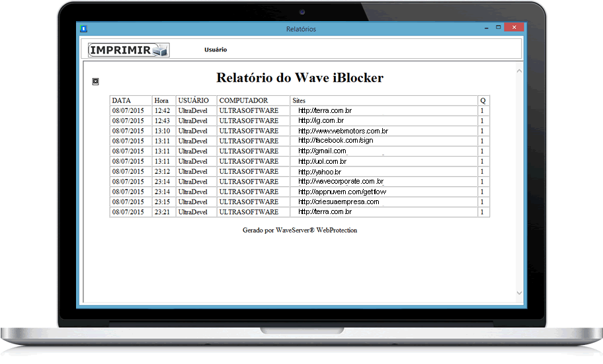This screenshot has width=603, height=364.
Task: Click the IMPRIMIR print button
Action: [129, 50]
